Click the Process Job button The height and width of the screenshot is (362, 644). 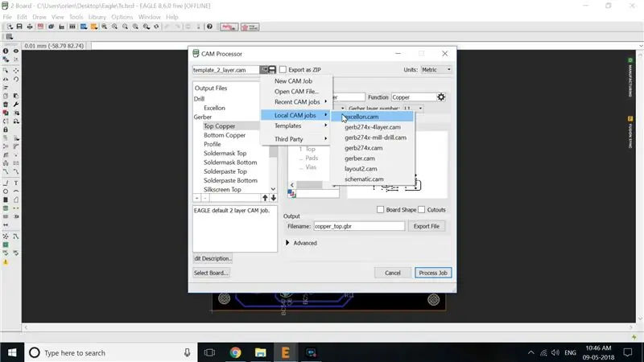pos(433,273)
